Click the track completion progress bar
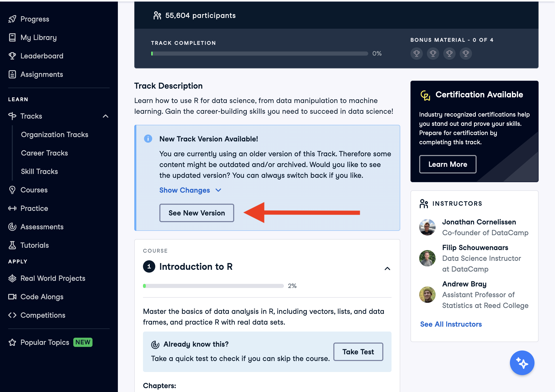The width and height of the screenshot is (555, 392). [x=259, y=54]
